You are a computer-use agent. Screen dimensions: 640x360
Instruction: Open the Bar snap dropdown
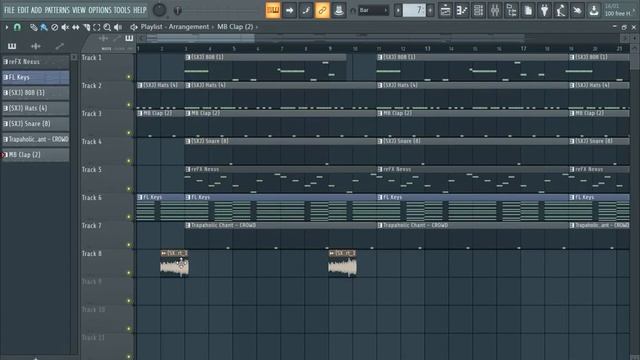373,10
